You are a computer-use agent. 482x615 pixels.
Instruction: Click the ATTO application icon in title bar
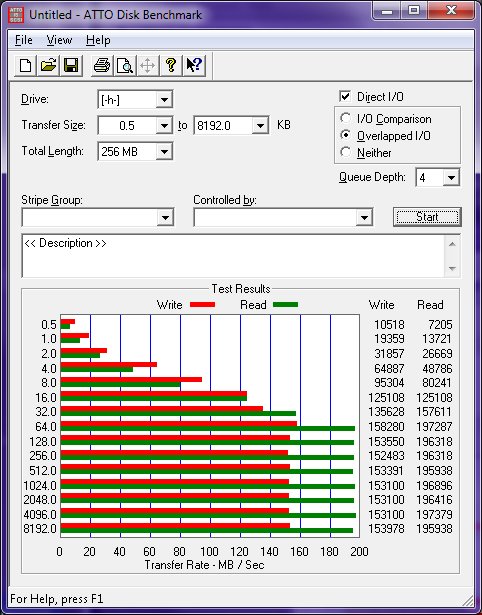tap(16, 15)
